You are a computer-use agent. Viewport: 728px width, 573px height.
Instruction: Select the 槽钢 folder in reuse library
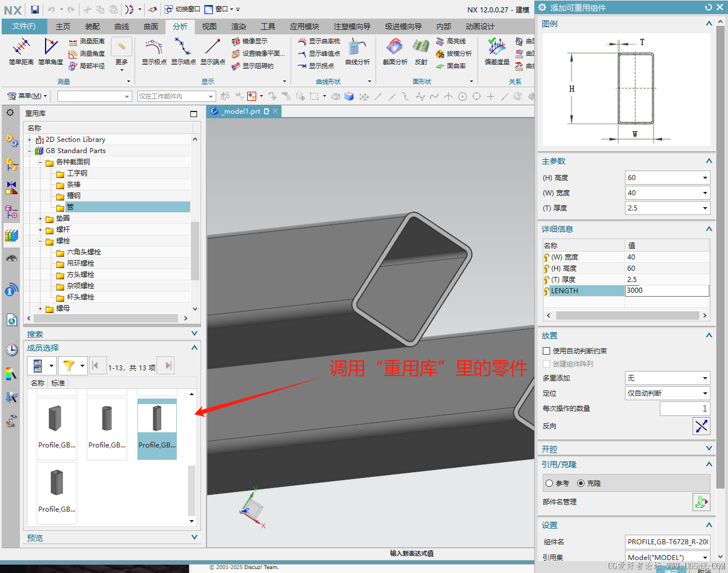[x=74, y=196]
